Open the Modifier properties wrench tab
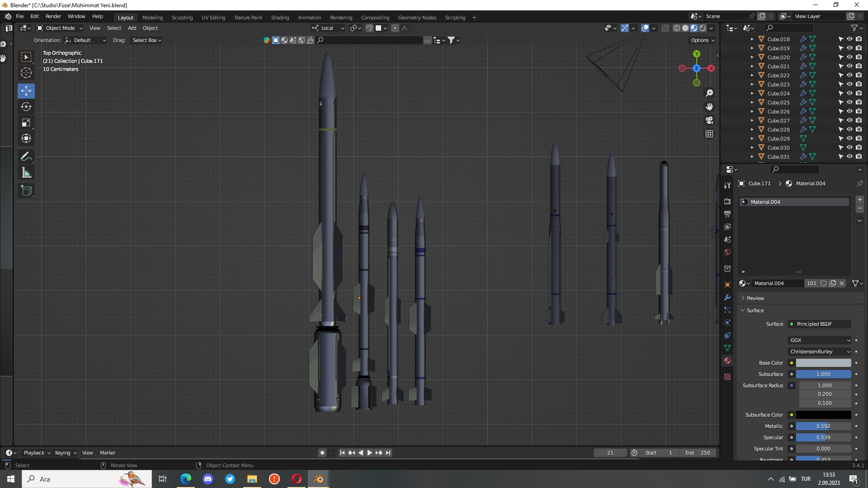Viewport: 868px width, 488px height. [727, 297]
